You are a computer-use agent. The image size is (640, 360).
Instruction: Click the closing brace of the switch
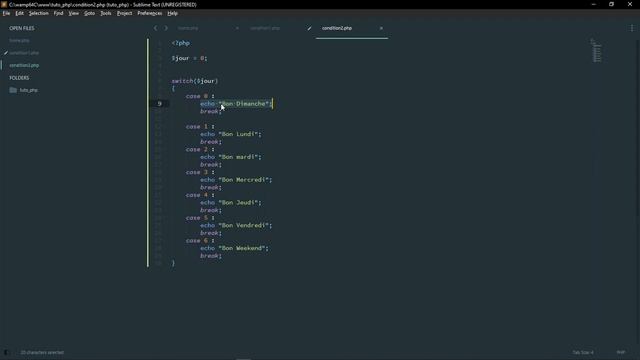coord(173,263)
